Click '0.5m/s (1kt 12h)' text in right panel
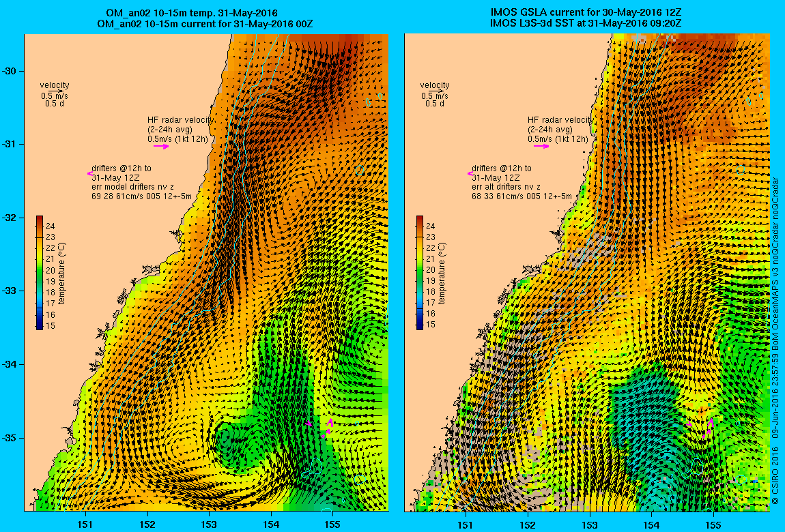This screenshot has width=785, height=532. 558,139
